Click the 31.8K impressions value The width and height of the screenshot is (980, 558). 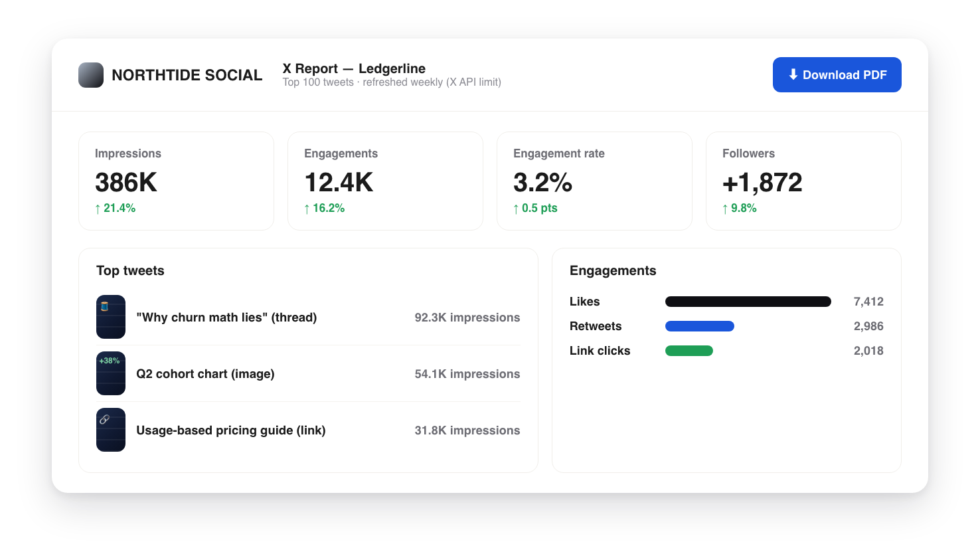pos(467,430)
